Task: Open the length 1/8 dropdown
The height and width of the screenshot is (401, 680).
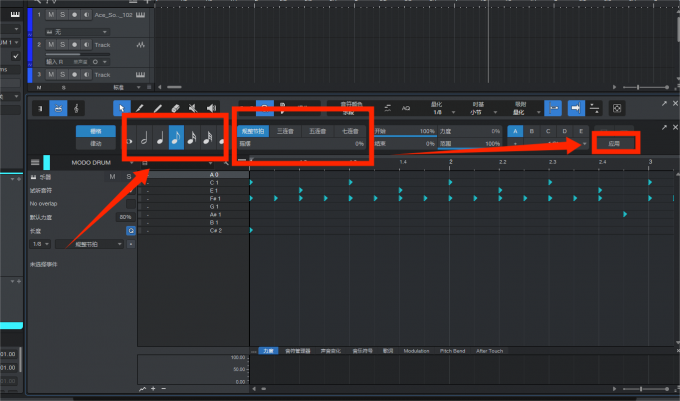Action: coord(40,244)
